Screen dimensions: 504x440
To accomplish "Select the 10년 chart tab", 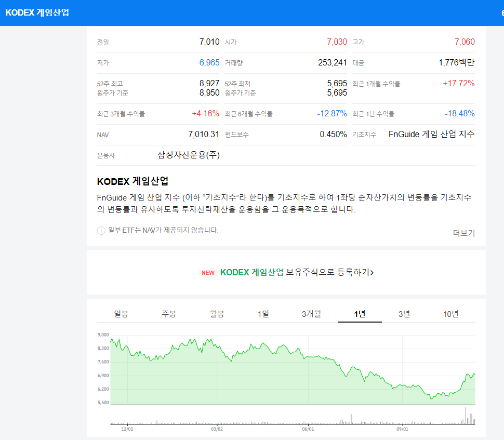I will click(451, 314).
